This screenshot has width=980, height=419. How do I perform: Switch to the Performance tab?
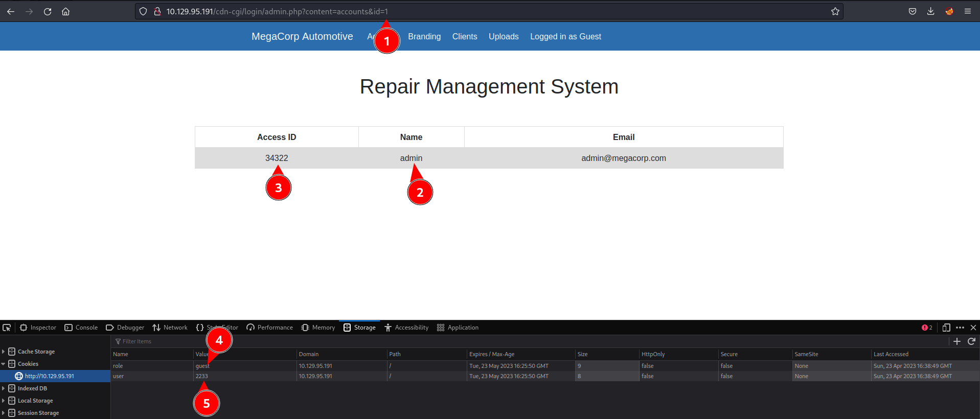point(270,328)
